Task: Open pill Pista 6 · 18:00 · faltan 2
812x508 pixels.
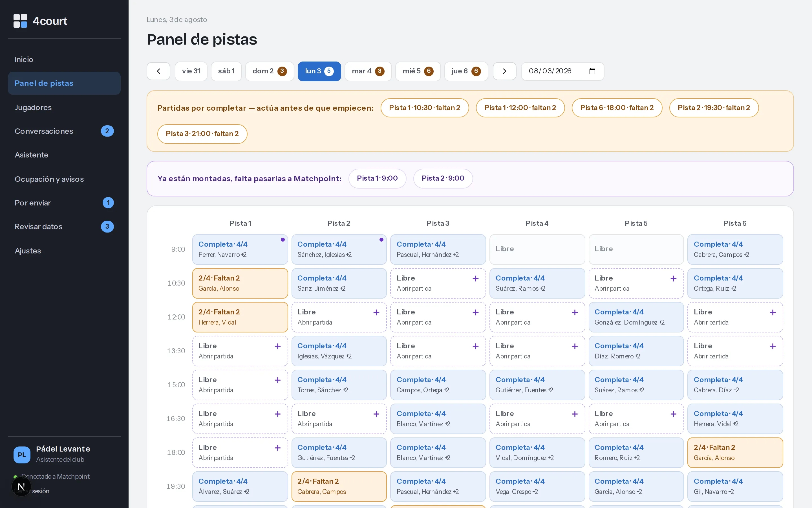Action: [617, 108]
